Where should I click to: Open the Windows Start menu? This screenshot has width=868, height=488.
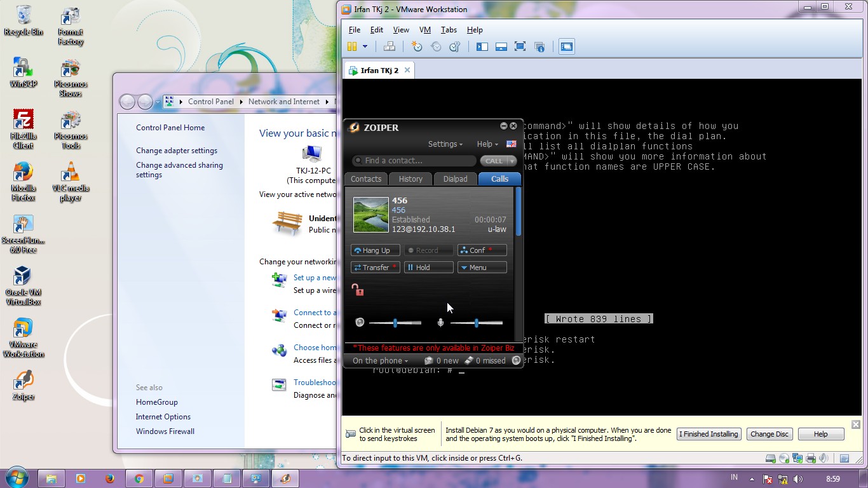click(x=17, y=478)
